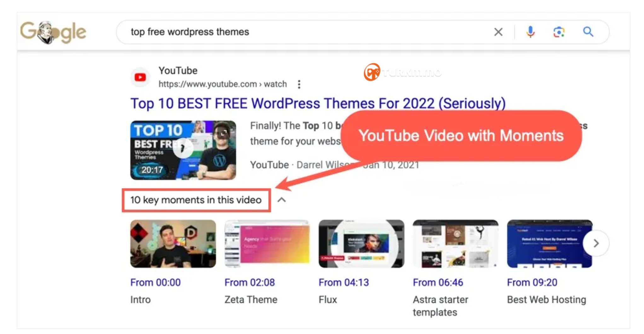Click the 'Zeta Theme' moment title
This screenshot has height=334, width=644.
[x=251, y=299]
